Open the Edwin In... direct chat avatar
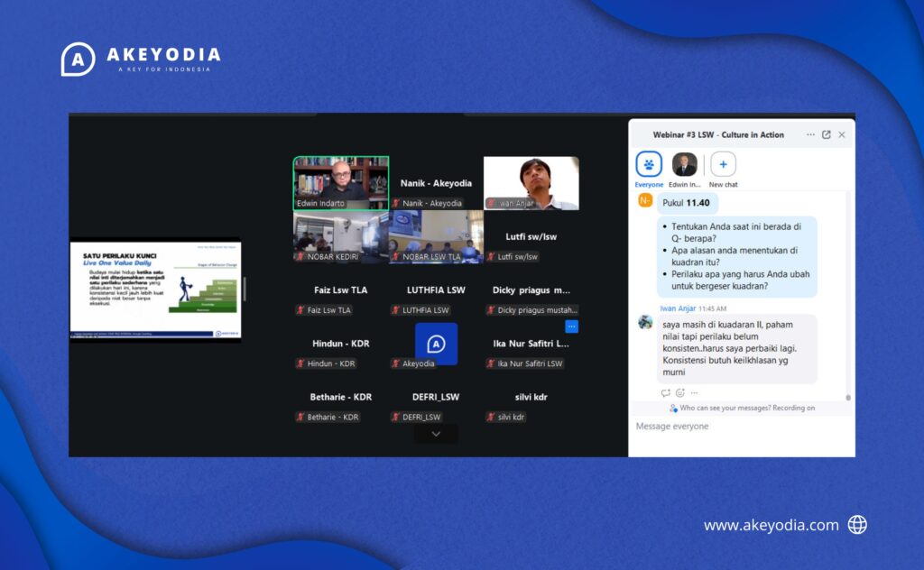This screenshot has height=570, width=924. (x=684, y=164)
